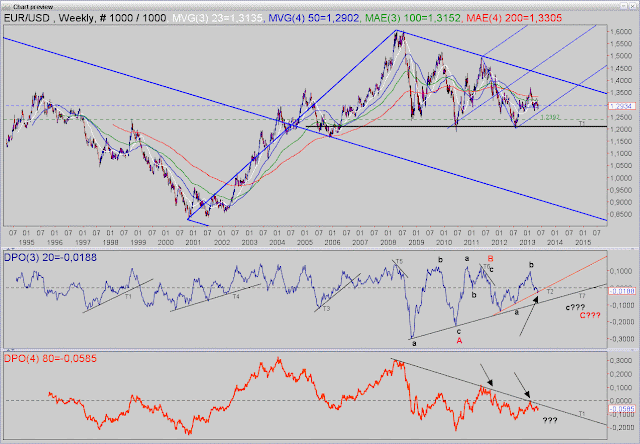
Task: Click the 0,3000 label on DPO(4) axis
Action: pyautogui.click(x=620, y=361)
